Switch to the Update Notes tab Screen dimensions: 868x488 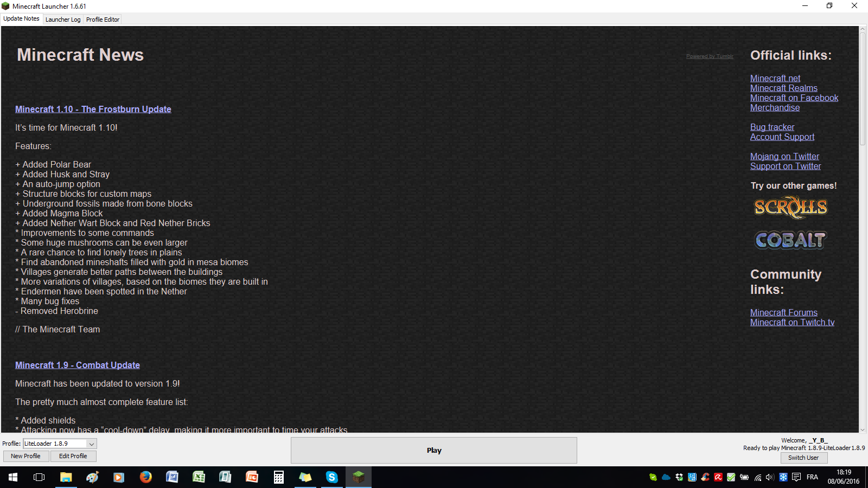(x=21, y=18)
